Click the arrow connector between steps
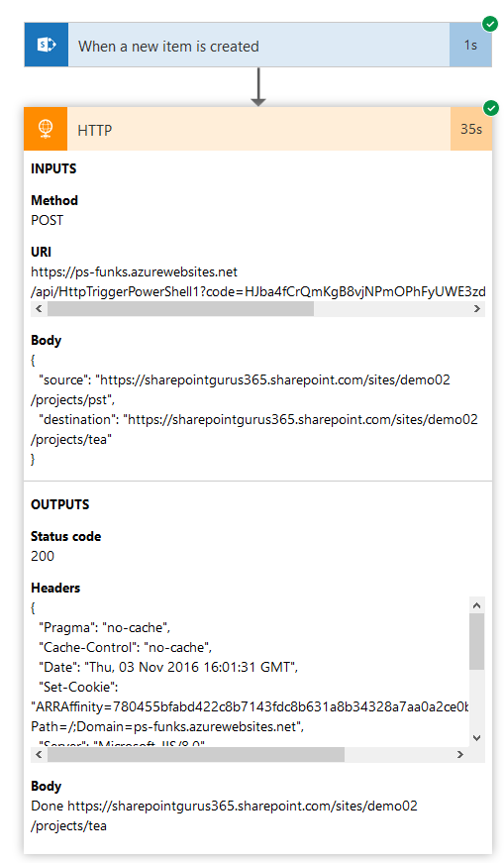504x863 pixels. point(258,86)
